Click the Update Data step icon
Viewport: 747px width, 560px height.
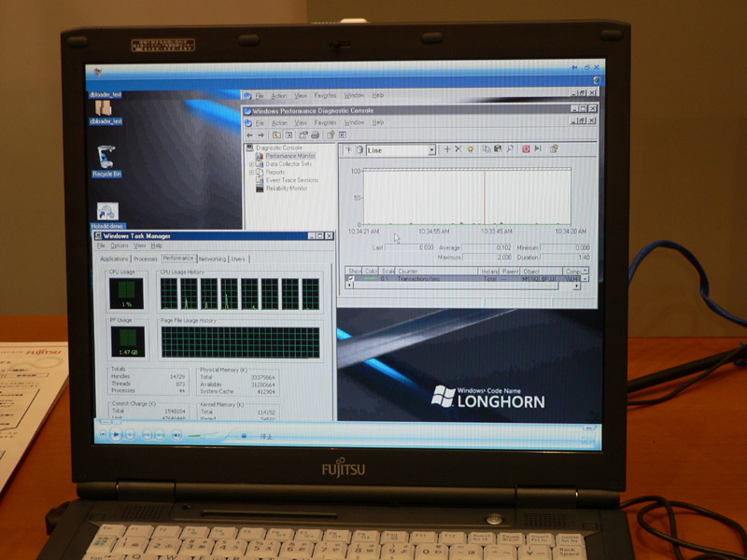538,148
